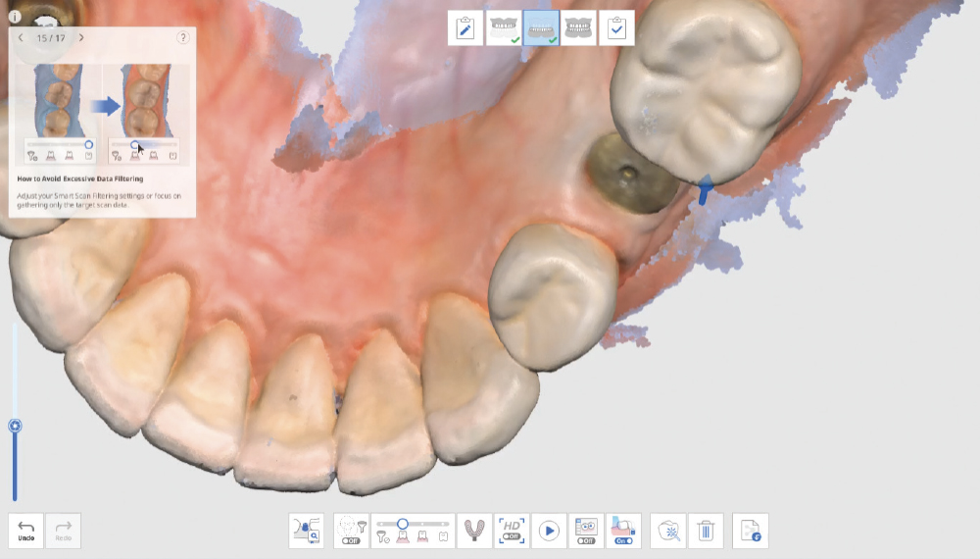The image size is (980, 559).
Task: Go to the occlusion scan stage
Action: pyautogui.click(x=578, y=27)
